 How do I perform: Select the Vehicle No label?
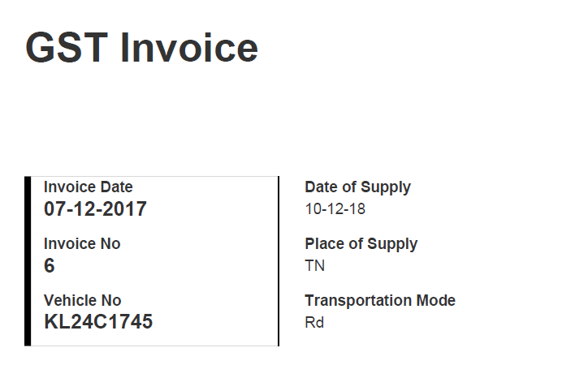(83, 300)
